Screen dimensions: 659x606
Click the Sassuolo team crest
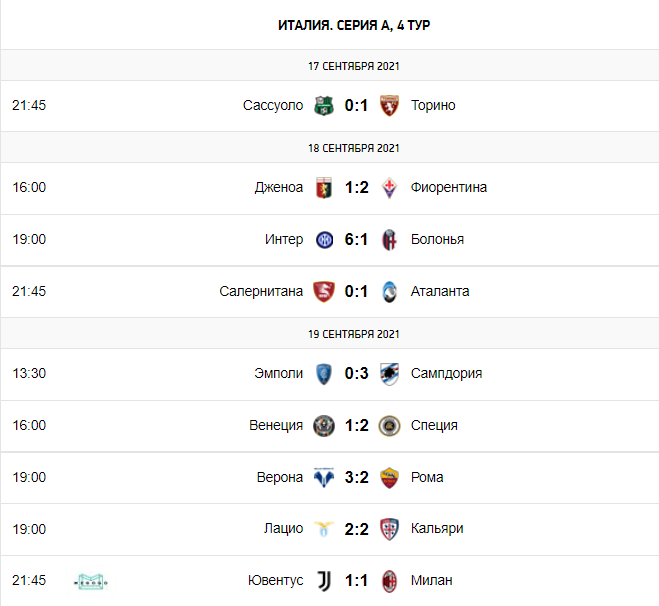tap(323, 105)
